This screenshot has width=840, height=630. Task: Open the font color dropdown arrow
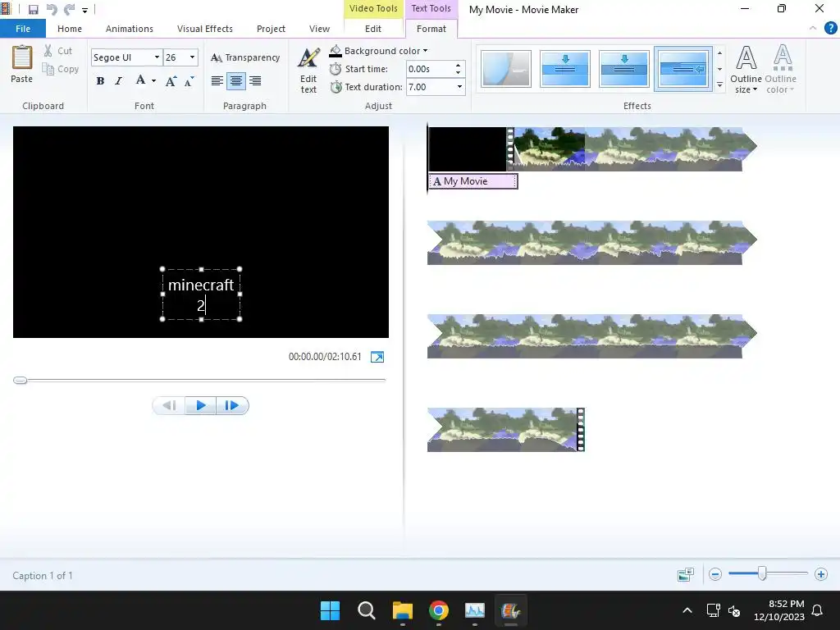[153, 81]
